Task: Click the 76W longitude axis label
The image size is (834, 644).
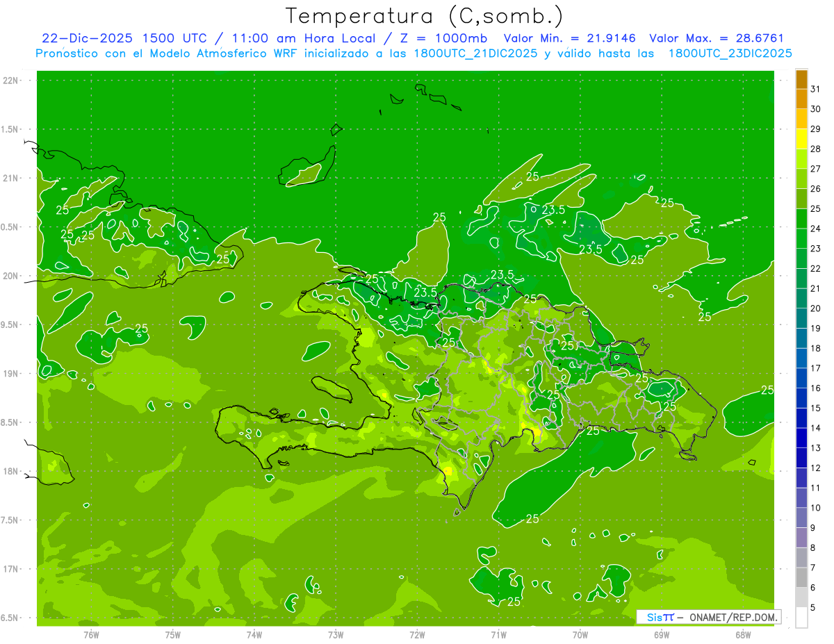Action: (91, 634)
